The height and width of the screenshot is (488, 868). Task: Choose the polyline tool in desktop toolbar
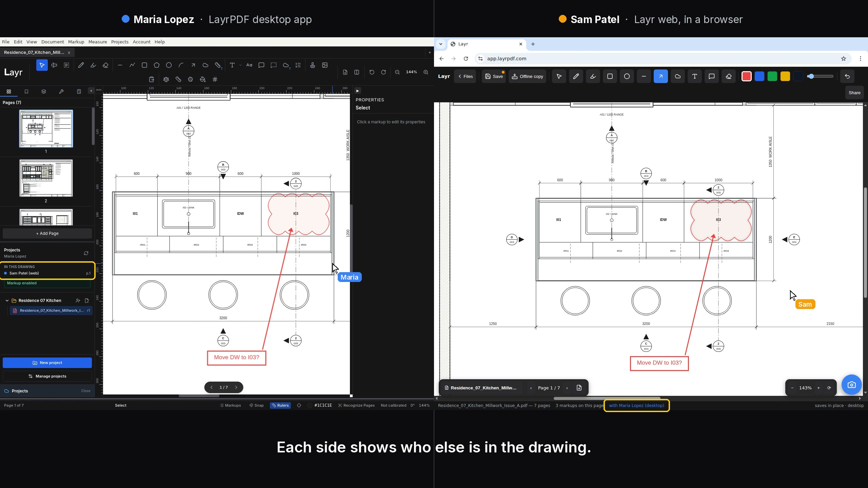pos(132,65)
